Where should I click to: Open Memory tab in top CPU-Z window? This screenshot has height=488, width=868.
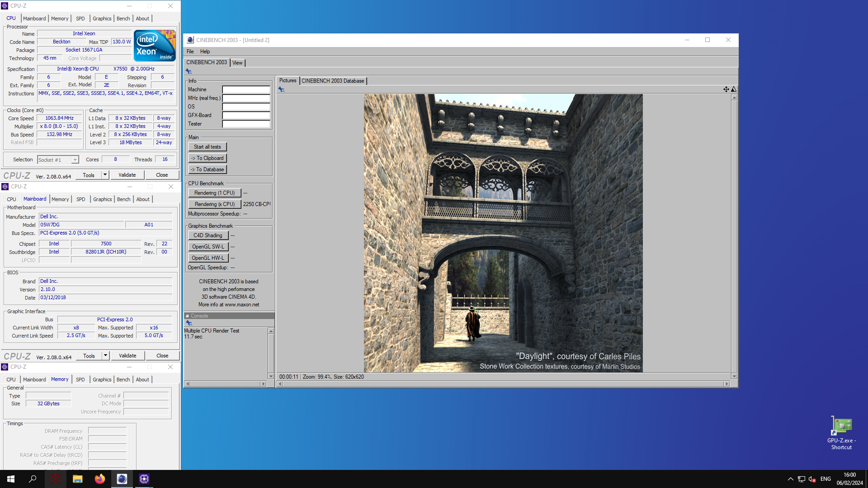(60, 19)
